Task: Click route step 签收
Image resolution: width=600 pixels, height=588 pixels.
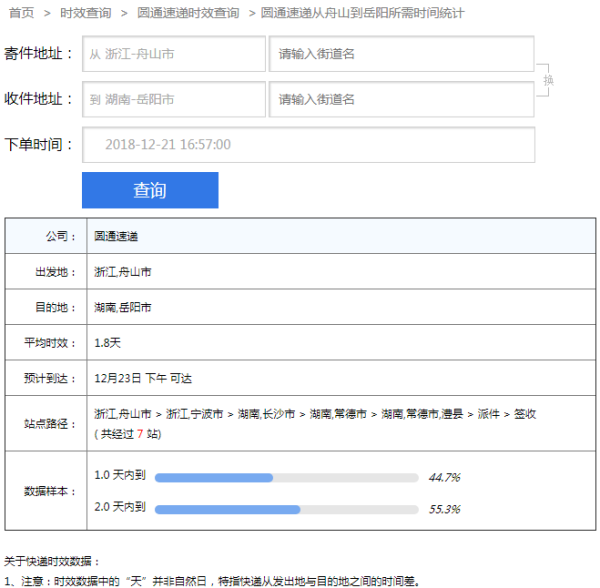Action: click(x=525, y=414)
